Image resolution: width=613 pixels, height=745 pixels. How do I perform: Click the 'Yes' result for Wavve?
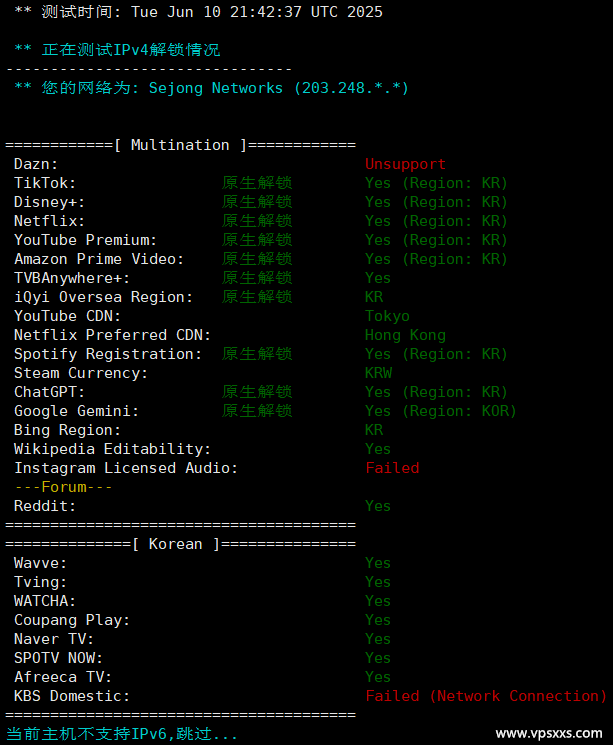(x=378, y=563)
